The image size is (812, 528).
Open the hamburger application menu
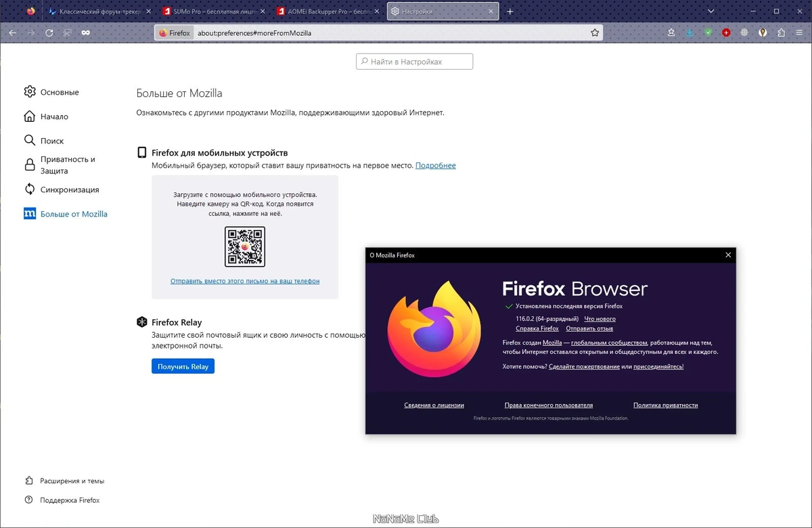(x=799, y=32)
